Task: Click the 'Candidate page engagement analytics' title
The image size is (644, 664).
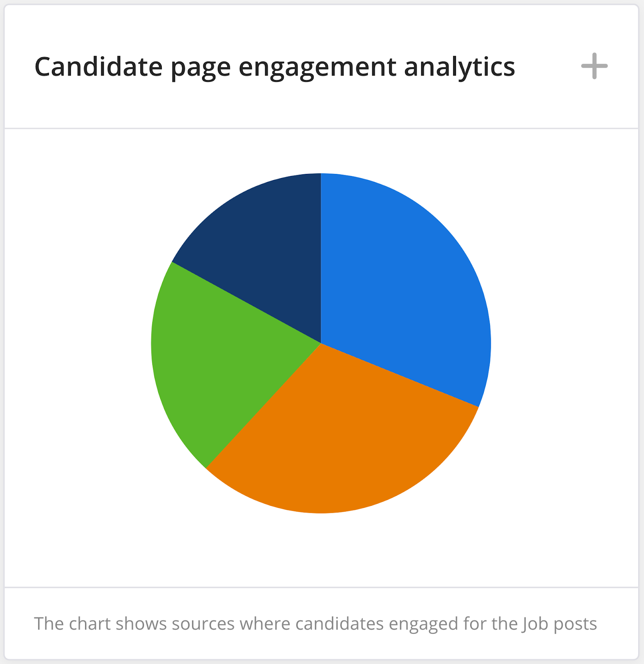Action: 274,67
